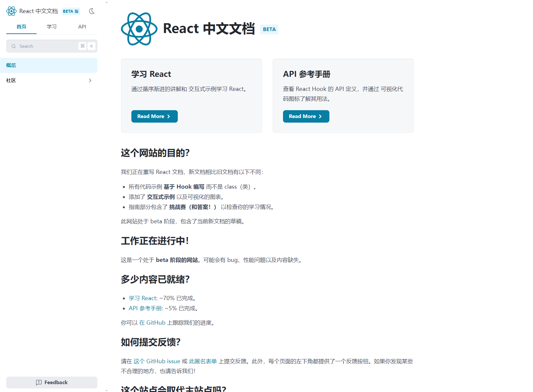The height and width of the screenshot is (392, 533).
Task: Click the sidebar scrollbar down arrow
Action: (107, 390)
